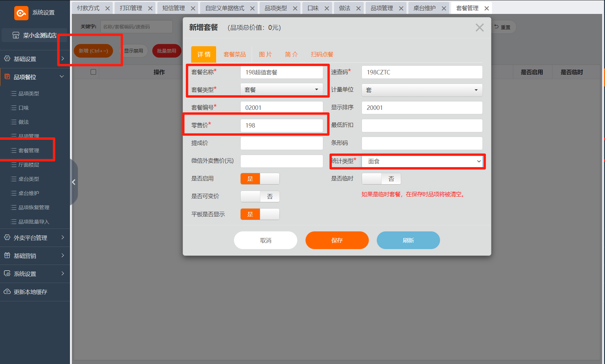Click the 零售价 input field

pos(281,125)
